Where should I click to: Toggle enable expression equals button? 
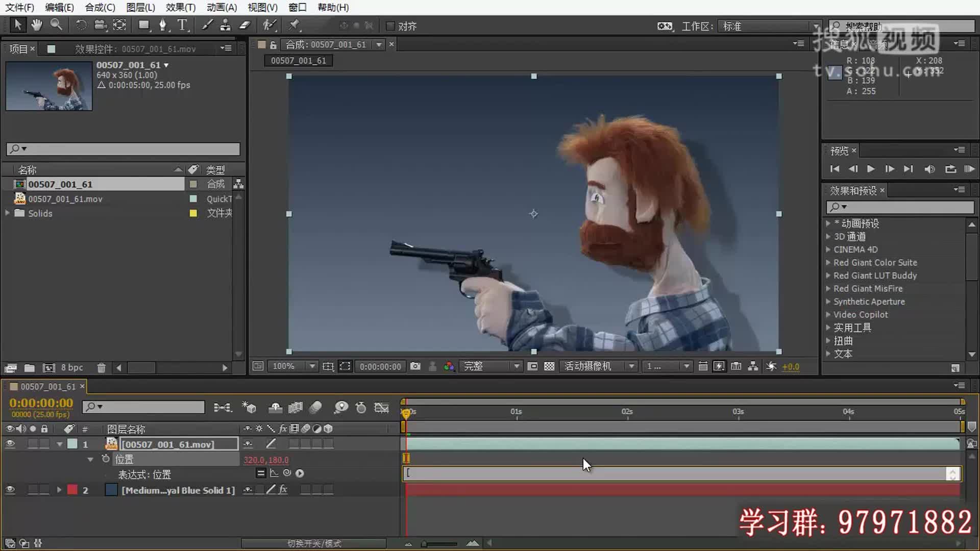(261, 473)
